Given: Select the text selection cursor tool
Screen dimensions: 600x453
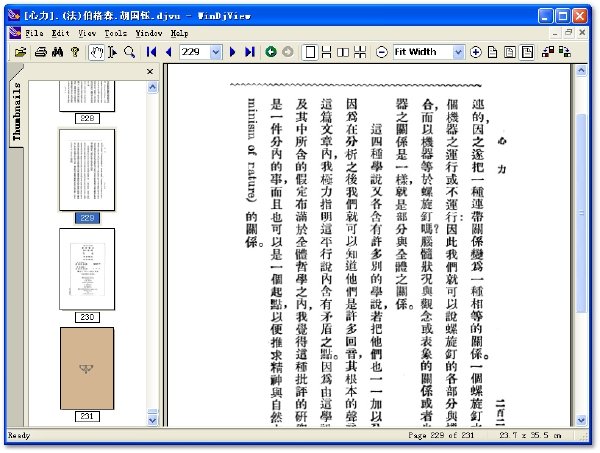Looking at the screenshot, I should click(112, 52).
